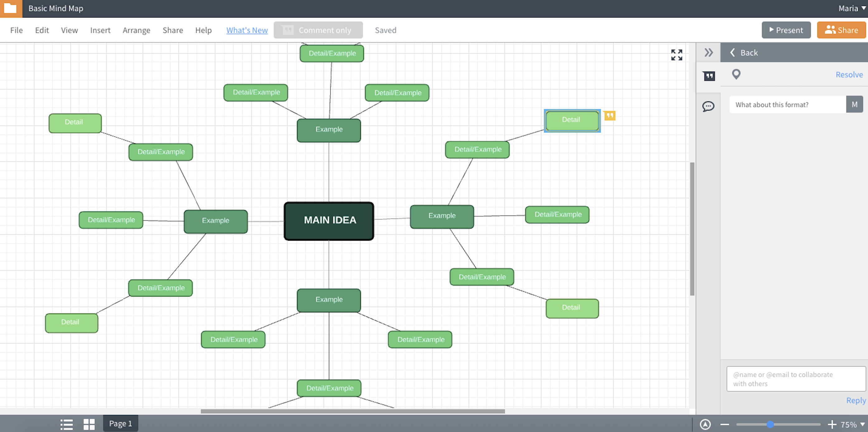868x432 pixels.
Task: Click the yellow comment marker beside Detail
Action: point(610,116)
